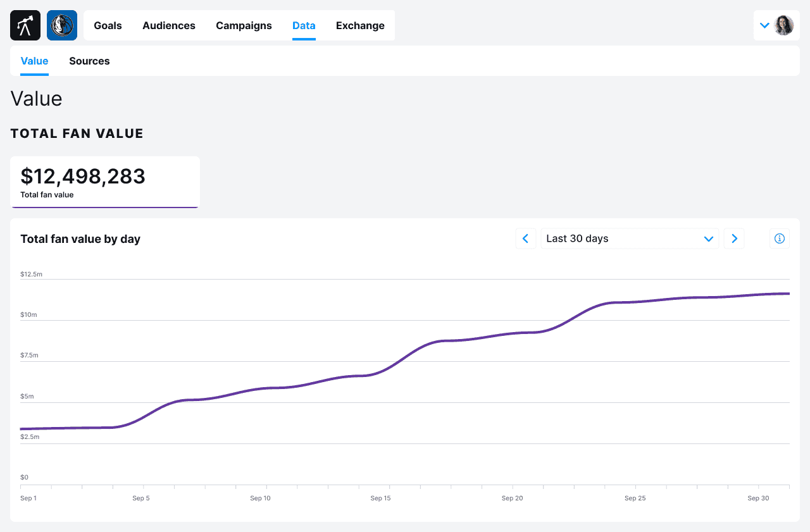Open the Last 30 days dropdown
The image size is (810, 532).
point(629,238)
